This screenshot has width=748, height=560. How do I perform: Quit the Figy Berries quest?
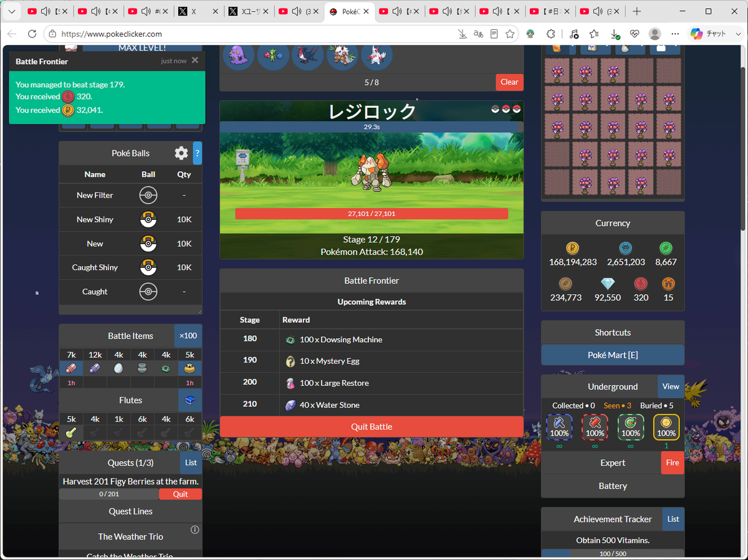pyautogui.click(x=180, y=494)
